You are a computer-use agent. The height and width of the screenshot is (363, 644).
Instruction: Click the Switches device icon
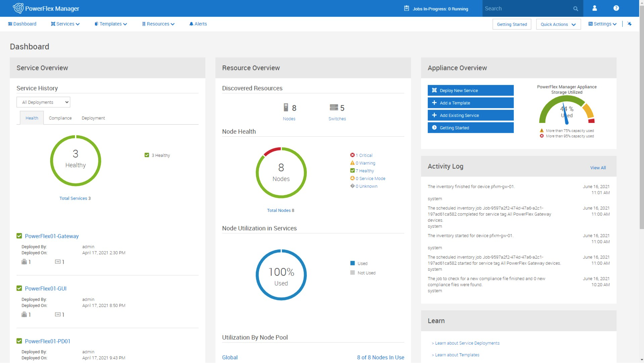(x=334, y=107)
